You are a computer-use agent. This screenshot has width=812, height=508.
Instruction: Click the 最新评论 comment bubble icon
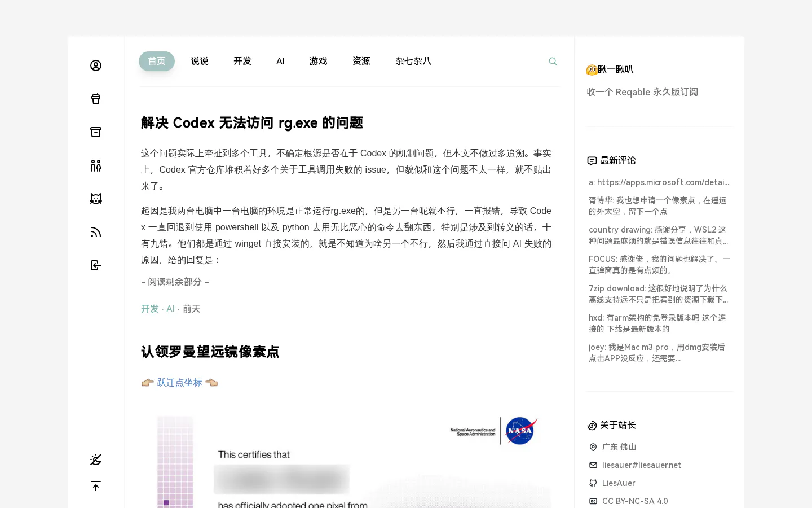pos(592,161)
